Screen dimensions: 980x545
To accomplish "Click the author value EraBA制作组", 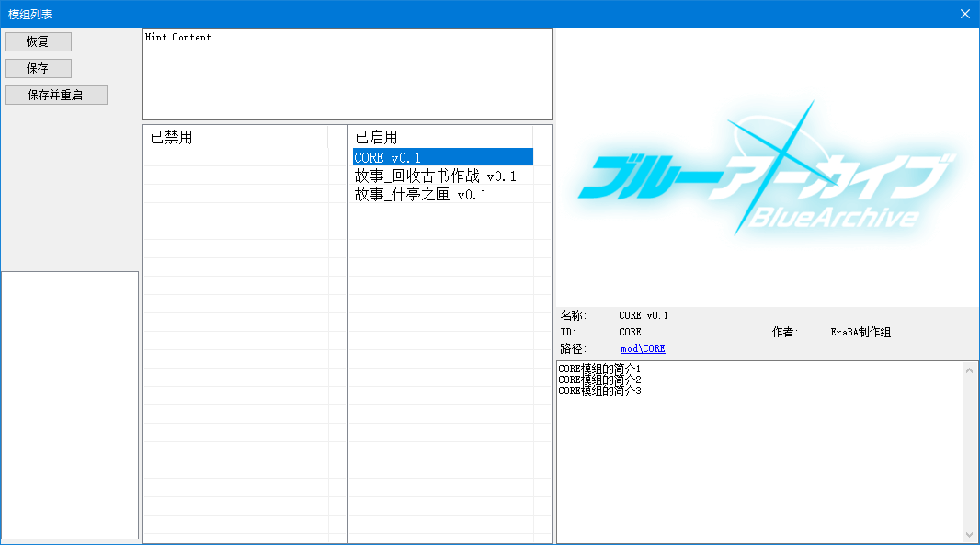I will click(x=860, y=332).
